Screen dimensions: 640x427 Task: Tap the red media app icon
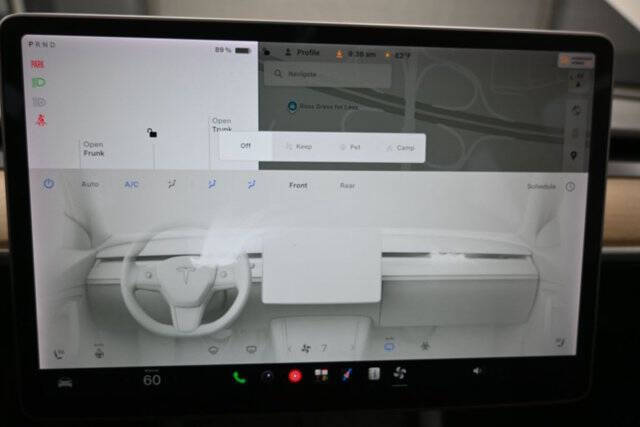[295, 376]
